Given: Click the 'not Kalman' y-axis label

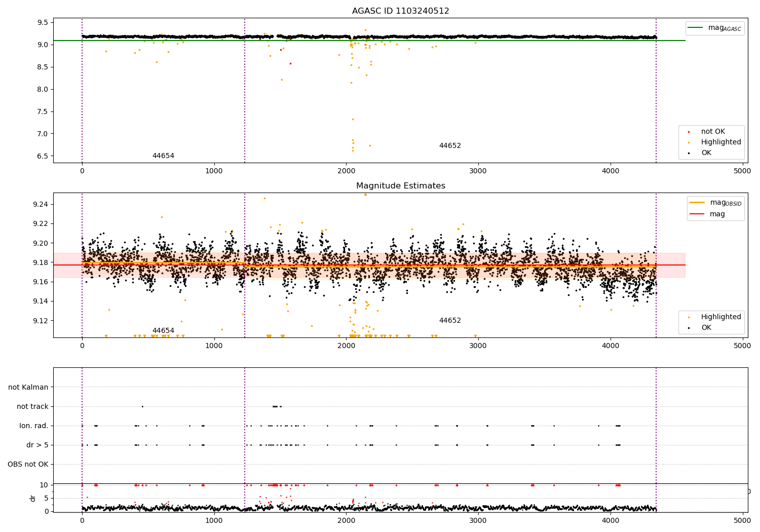Looking at the screenshot, I should (x=28, y=387).
